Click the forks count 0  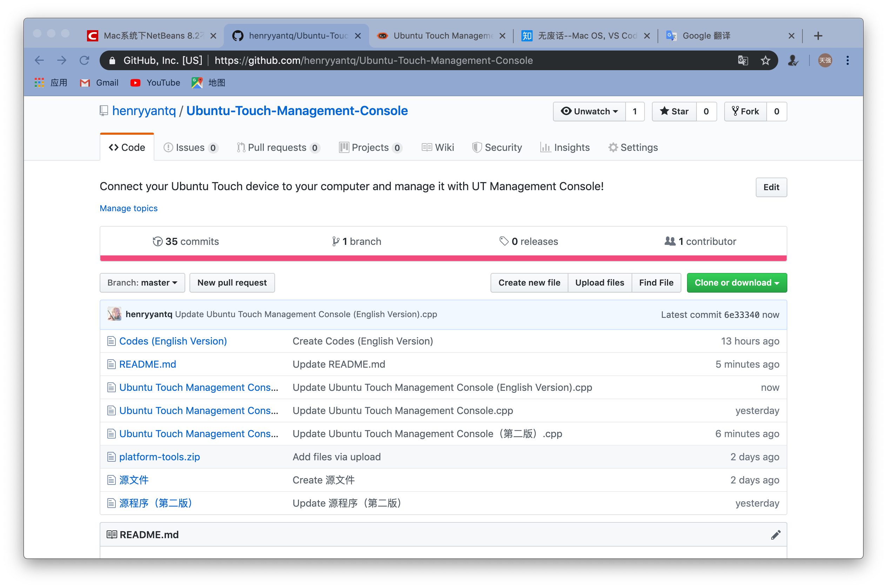click(x=776, y=111)
